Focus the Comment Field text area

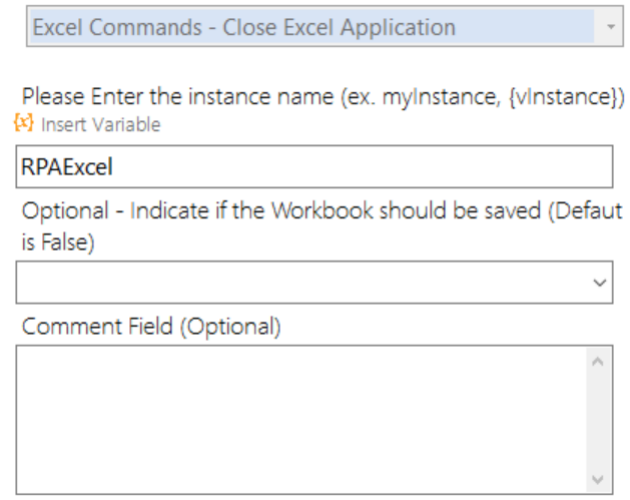click(x=301, y=419)
